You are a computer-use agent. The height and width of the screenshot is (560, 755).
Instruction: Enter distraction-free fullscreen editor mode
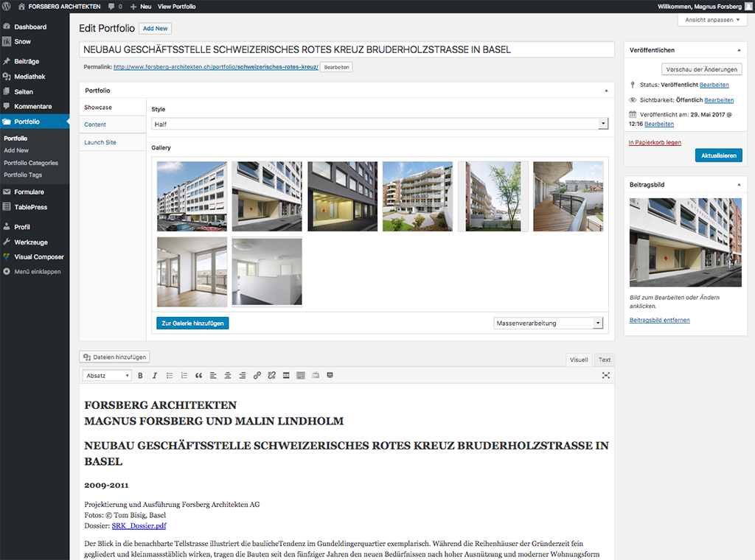[606, 376]
